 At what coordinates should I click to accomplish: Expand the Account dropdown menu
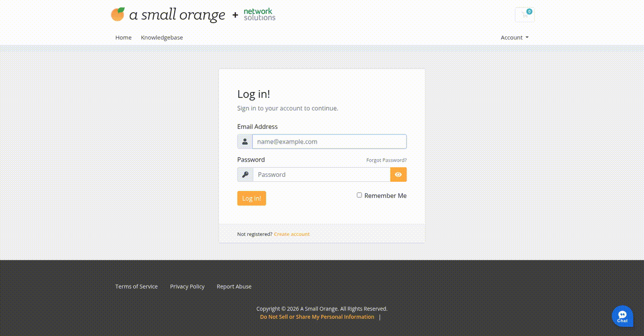click(x=515, y=37)
